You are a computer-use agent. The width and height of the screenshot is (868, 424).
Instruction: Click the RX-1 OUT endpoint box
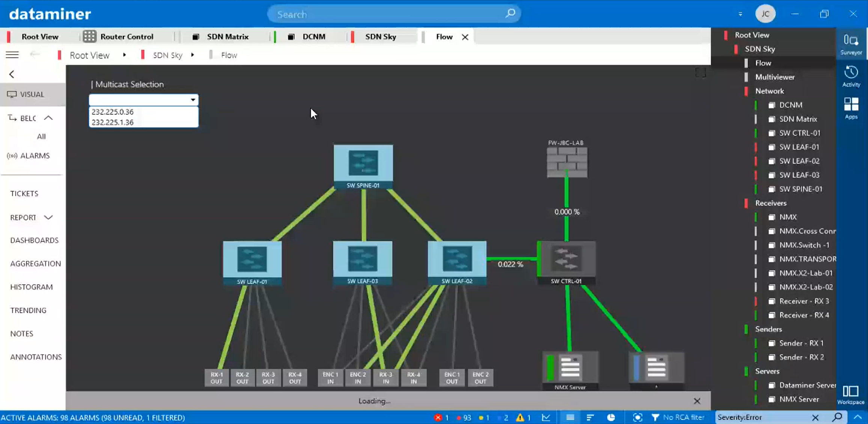tap(217, 377)
